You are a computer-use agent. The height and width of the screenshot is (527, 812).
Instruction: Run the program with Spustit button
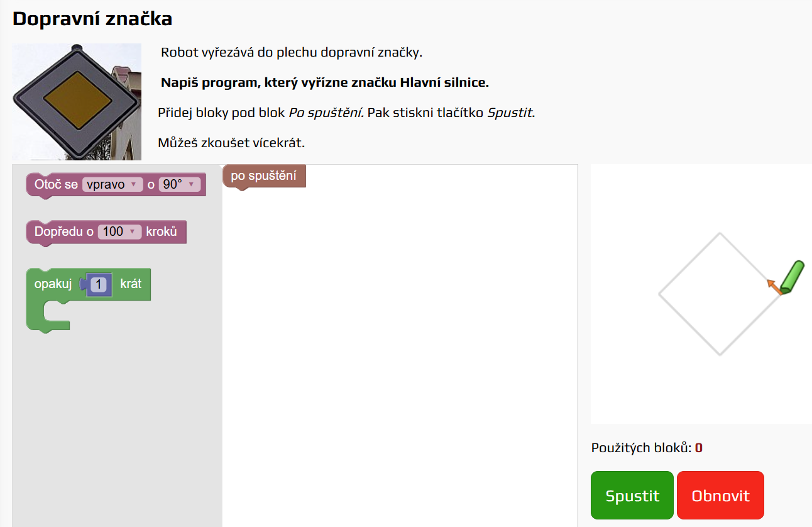632,496
